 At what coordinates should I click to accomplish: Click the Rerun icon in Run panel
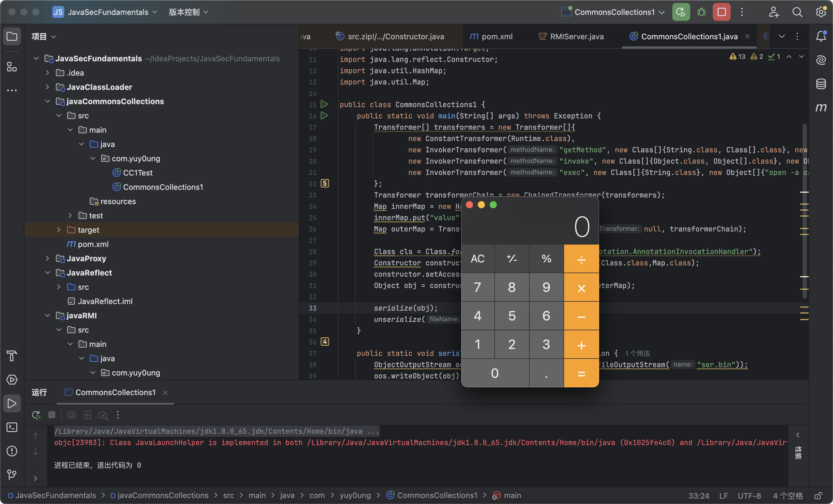tap(36, 415)
